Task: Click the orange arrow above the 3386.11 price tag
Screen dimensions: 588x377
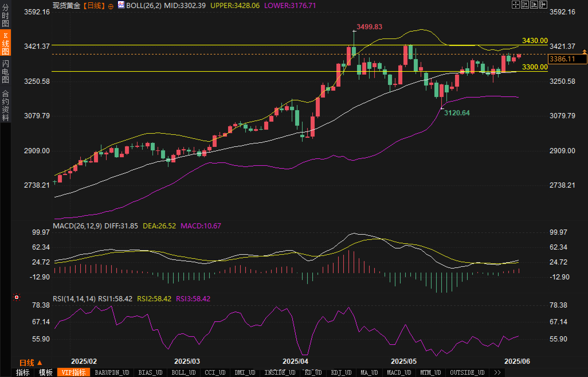Action: coord(584,52)
